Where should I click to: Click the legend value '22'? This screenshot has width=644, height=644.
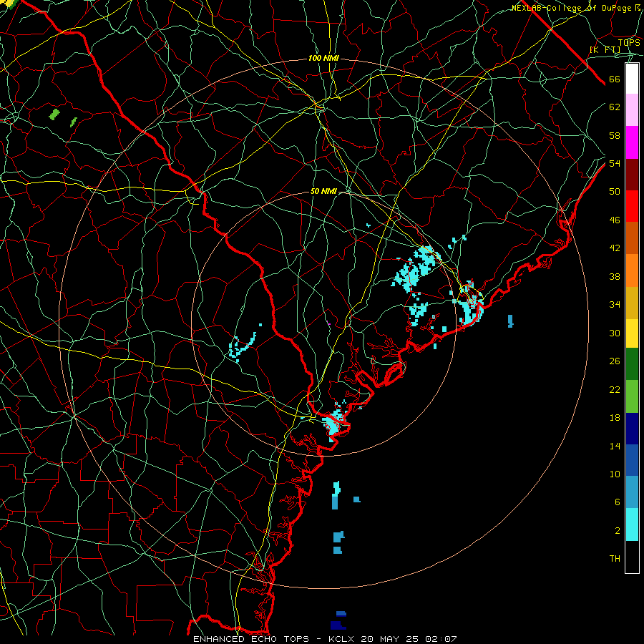coord(615,389)
